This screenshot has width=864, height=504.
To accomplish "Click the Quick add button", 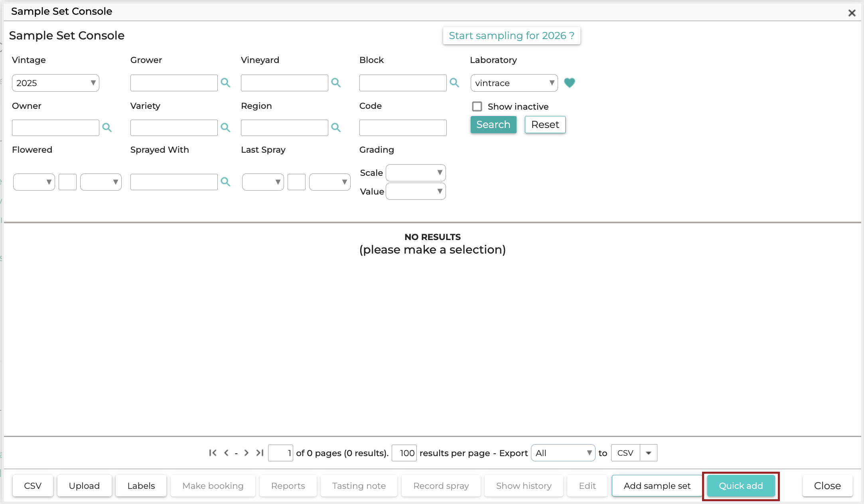I will pyautogui.click(x=741, y=486).
